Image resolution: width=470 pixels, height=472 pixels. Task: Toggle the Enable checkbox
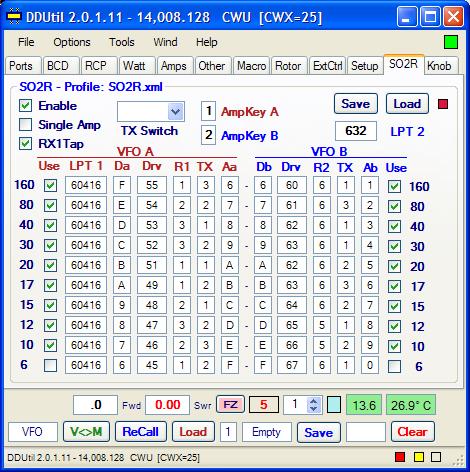click(25, 106)
